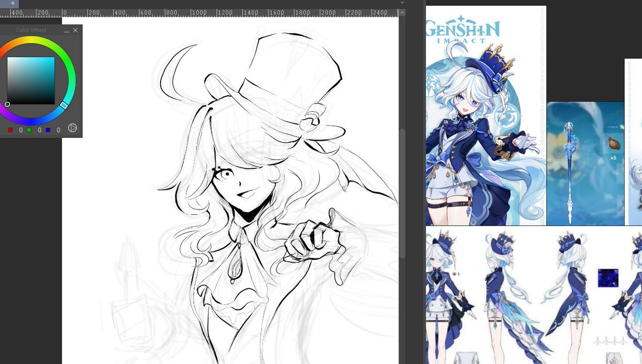Viewport: 642px width, 364px height.
Task: Click the dark blue fabric swatch in reference
Action: [x=608, y=278]
